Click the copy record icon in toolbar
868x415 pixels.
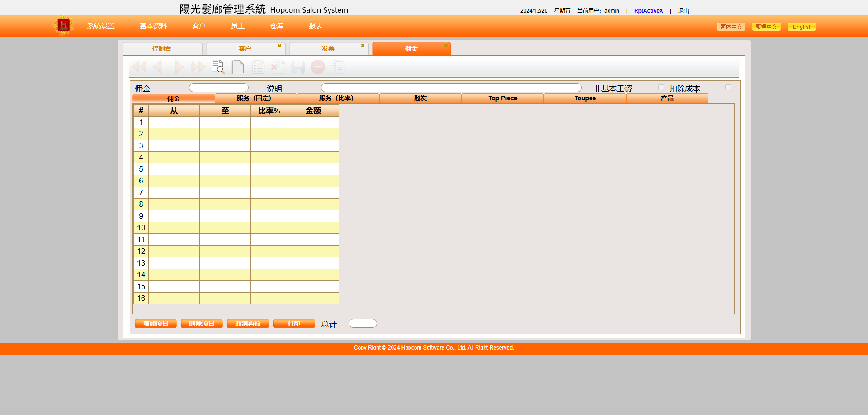[338, 67]
